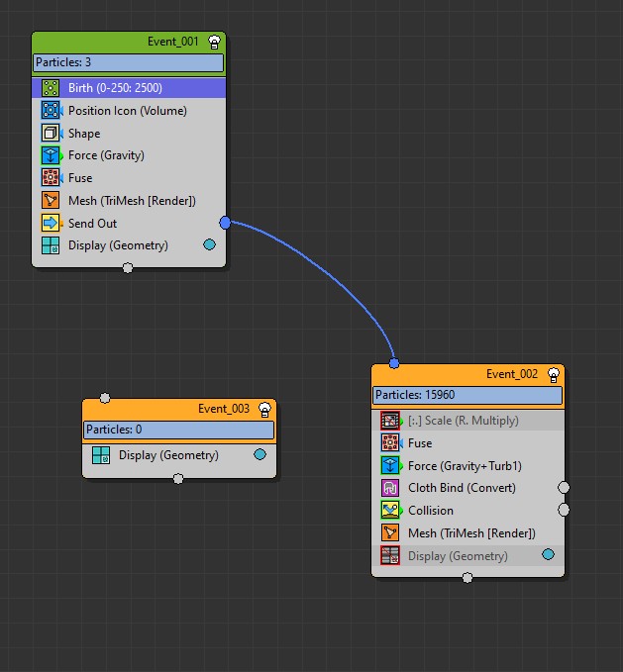Select the Fuse operator in Event_002

pos(420,443)
